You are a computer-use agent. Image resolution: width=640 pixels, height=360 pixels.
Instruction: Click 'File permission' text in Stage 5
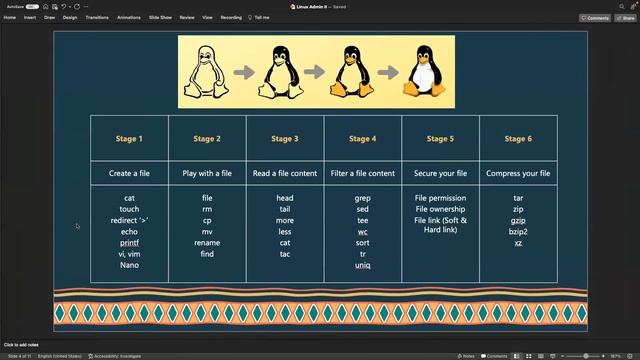coord(440,198)
